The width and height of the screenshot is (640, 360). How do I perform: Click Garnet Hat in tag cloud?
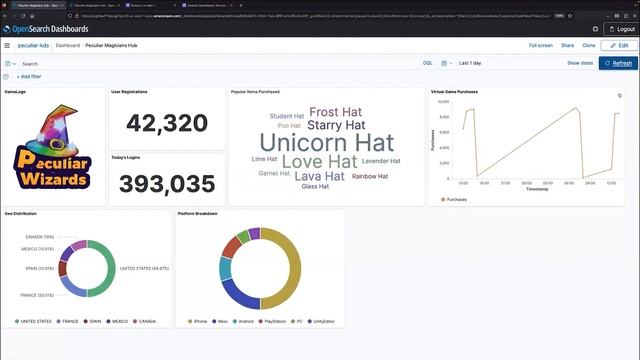(274, 173)
